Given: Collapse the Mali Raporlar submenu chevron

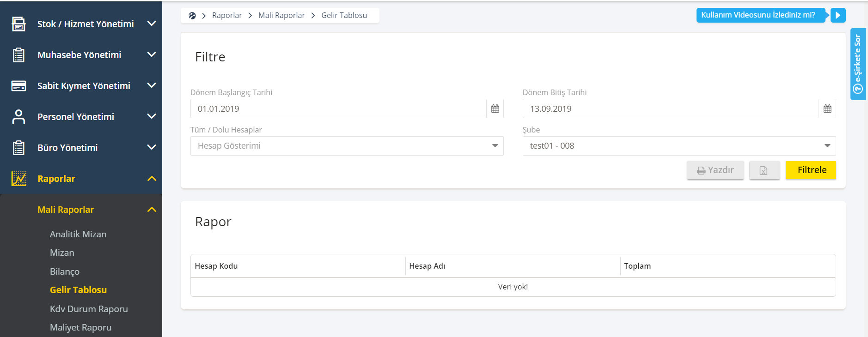Looking at the screenshot, I should (152, 210).
